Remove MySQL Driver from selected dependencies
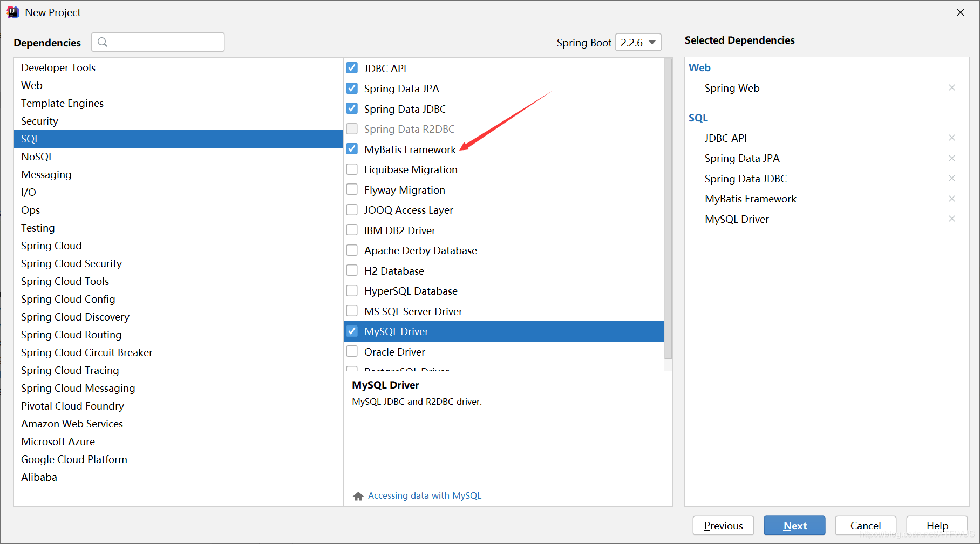The image size is (980, 544). click(952, 219)
